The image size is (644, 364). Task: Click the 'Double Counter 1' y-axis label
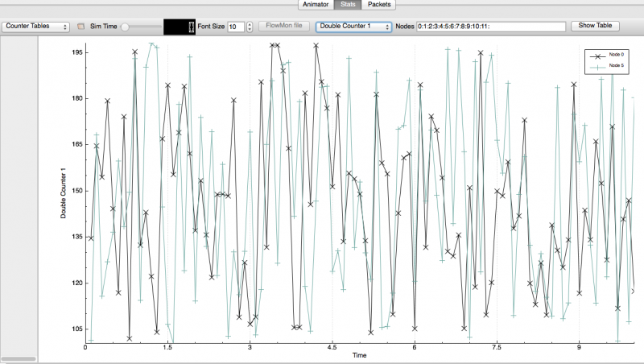click(x=64, y=193)
